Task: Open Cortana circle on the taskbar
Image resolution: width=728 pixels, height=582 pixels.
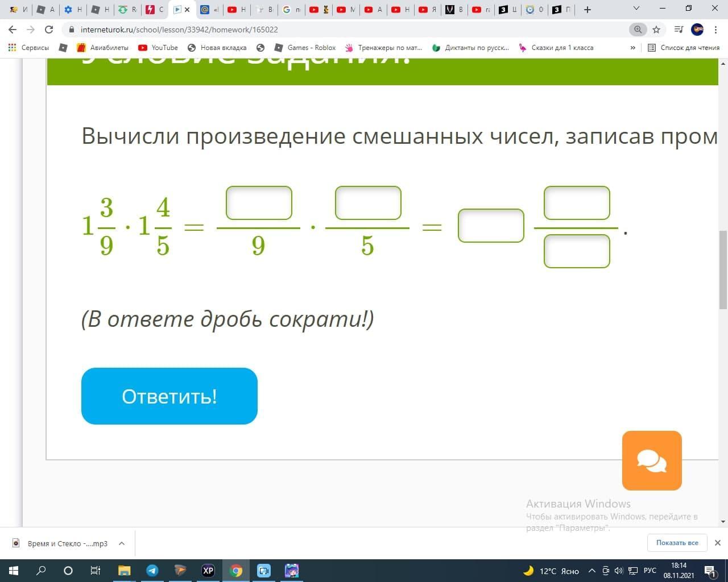Action: click(x=68, y=571)
